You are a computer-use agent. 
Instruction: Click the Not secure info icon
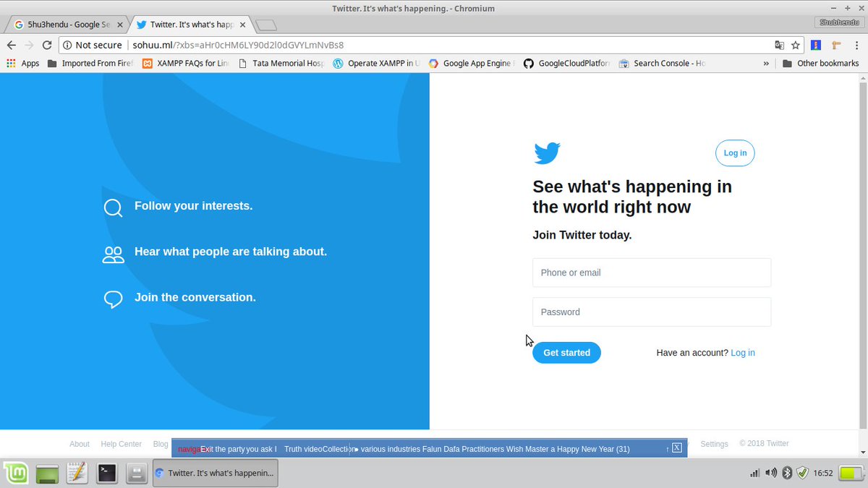tap(67, 45)
